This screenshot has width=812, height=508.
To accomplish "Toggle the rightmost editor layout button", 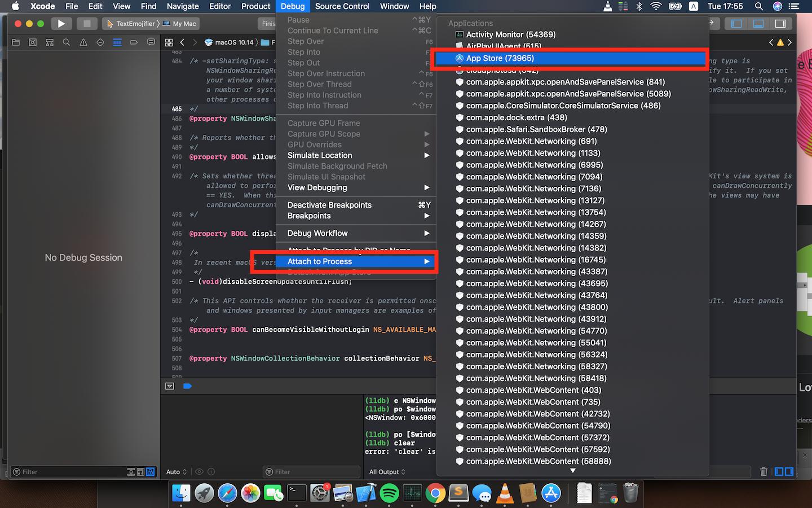I will tap(780, 23).
